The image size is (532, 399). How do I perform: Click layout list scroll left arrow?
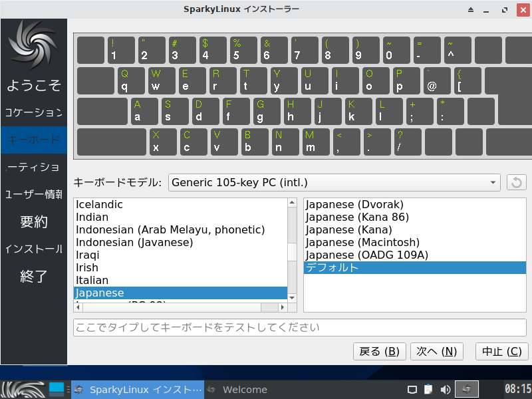[x=78, y=307]
